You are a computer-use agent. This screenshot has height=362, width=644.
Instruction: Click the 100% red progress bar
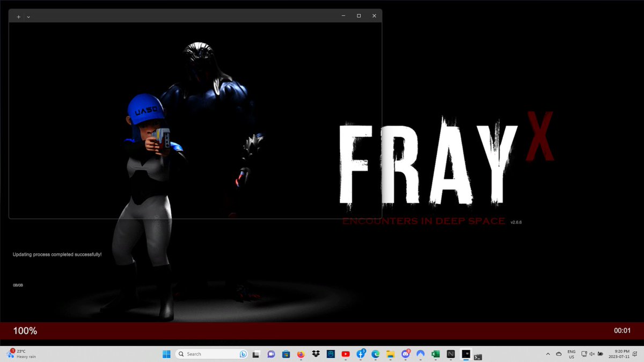[x=322, y=331]
